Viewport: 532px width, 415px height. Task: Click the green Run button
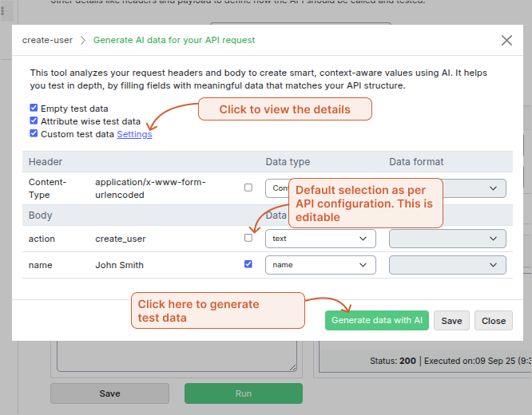coord(244,393)
